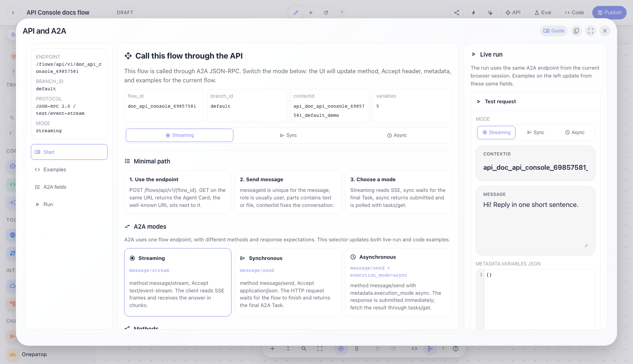Select Streaming mode in the center selector
The height and width of the screenshot is (364, 633).
click(180, 135)
